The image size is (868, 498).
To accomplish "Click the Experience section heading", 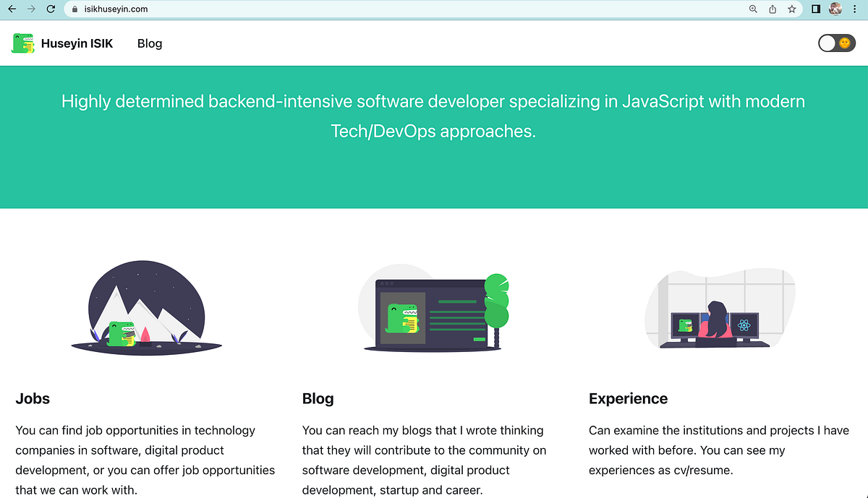I will pyautogui.click(x=628, y=398).
